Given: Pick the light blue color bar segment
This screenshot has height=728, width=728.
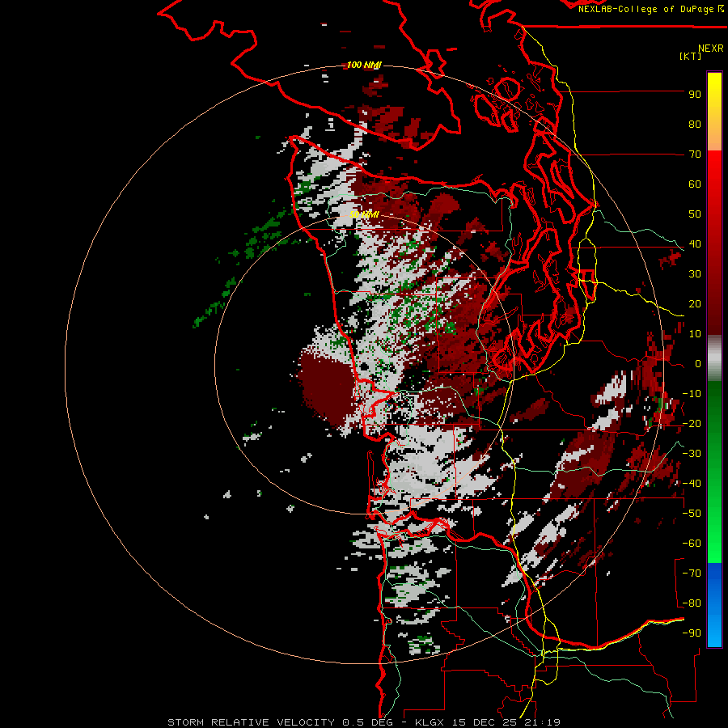Looking at the screenshot, I should pyautogui.click(x=714, y=629).
